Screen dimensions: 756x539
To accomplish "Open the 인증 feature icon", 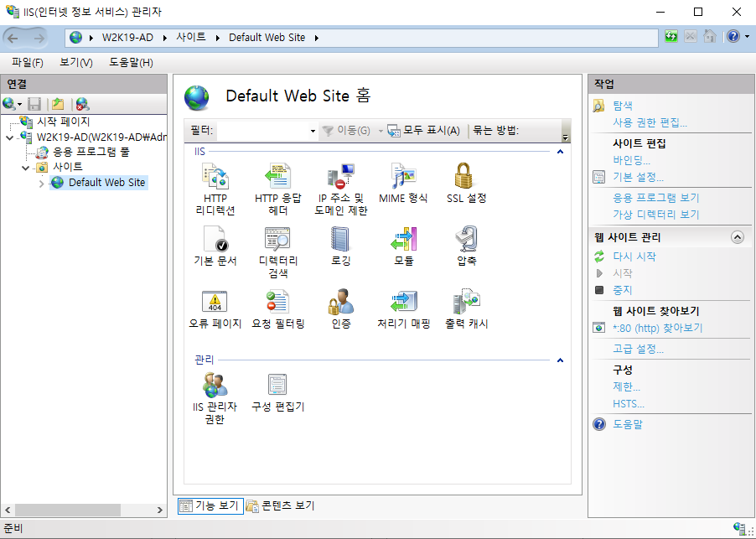I will coord(341,302).
